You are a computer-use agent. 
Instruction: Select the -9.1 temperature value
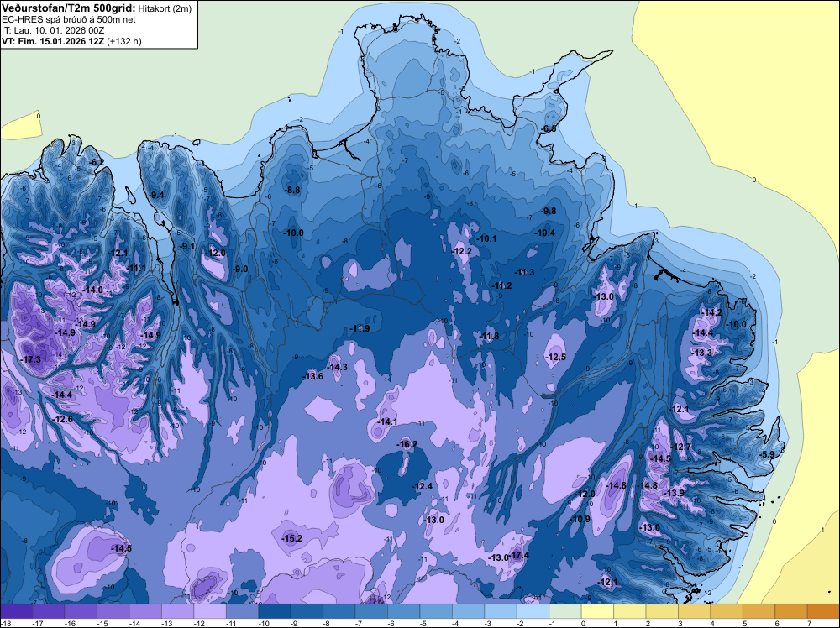tap(187, 246)
